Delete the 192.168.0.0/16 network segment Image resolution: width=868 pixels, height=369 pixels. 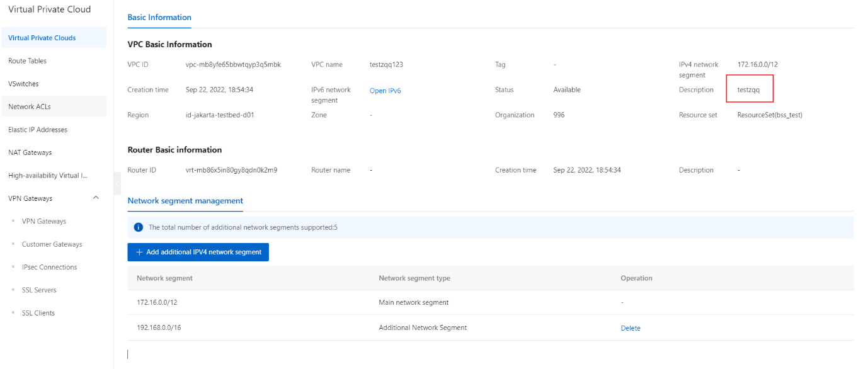(x=631, y=328)
